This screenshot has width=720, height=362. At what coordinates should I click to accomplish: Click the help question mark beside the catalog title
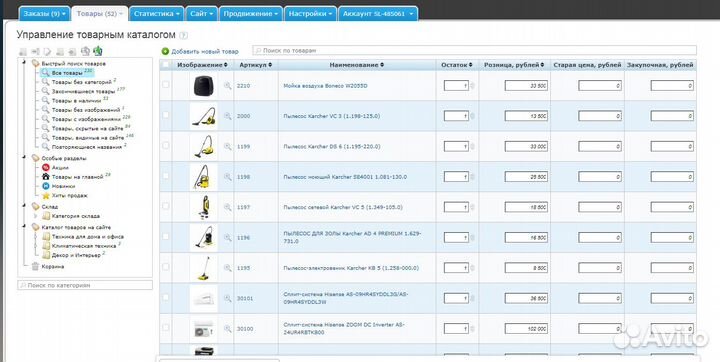[x=183, y=35]
